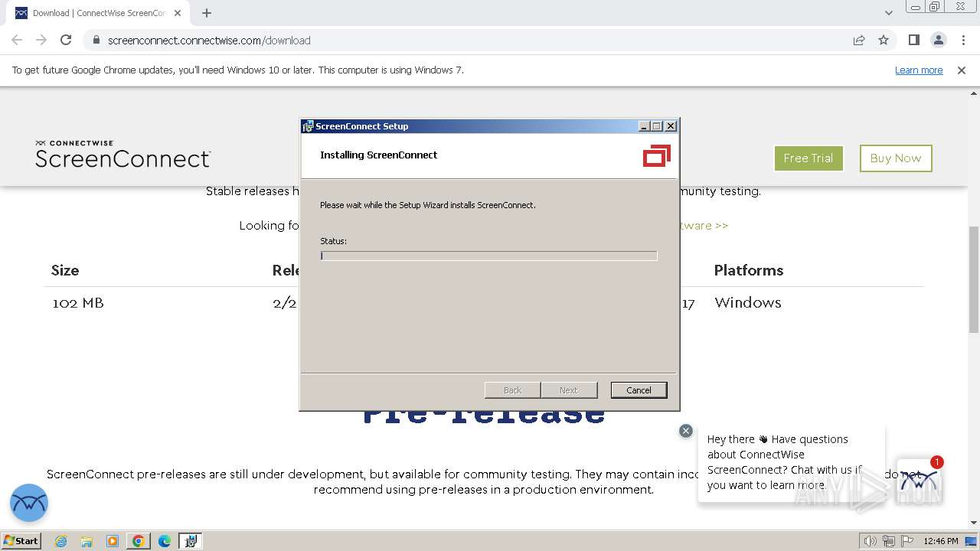Click the address bar URL

(209, 40)
